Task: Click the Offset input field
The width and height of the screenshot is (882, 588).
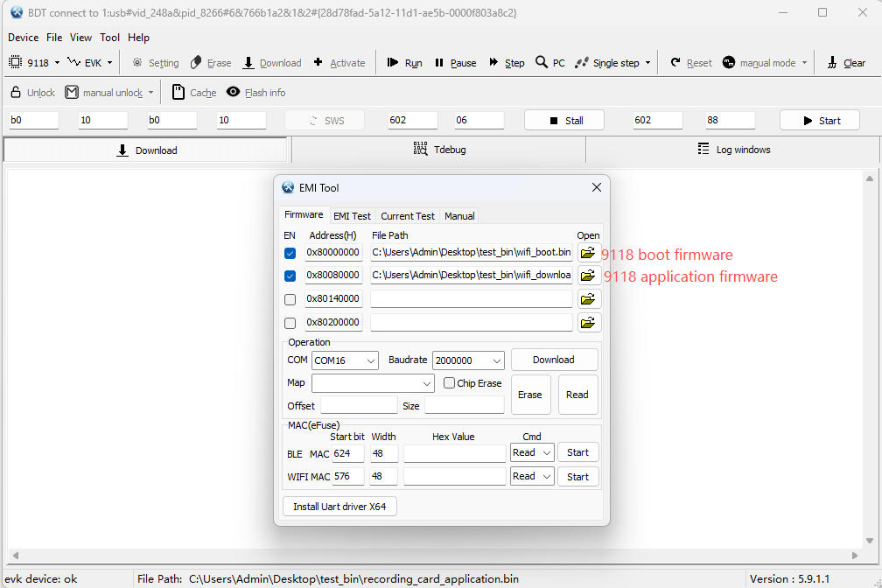Action: [x=359, y=406]
